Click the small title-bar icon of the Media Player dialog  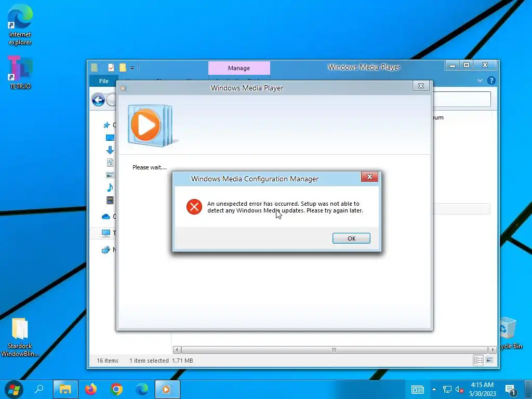(x=123, y=88)
